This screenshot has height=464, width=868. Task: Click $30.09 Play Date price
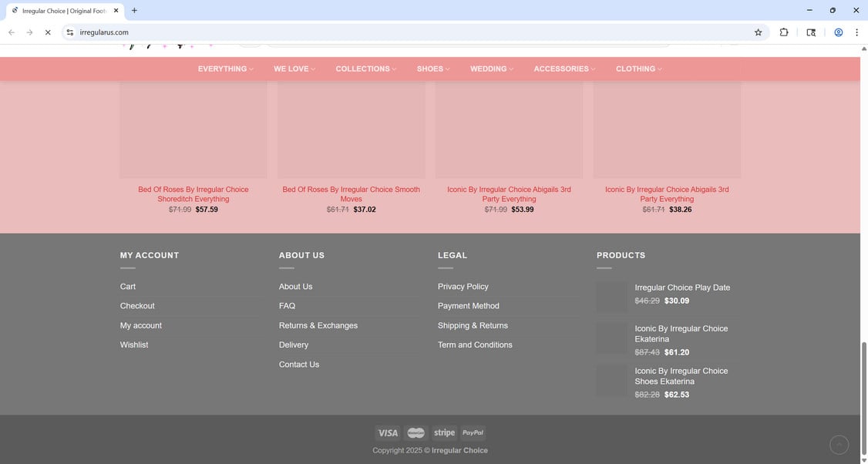point(677,301)
